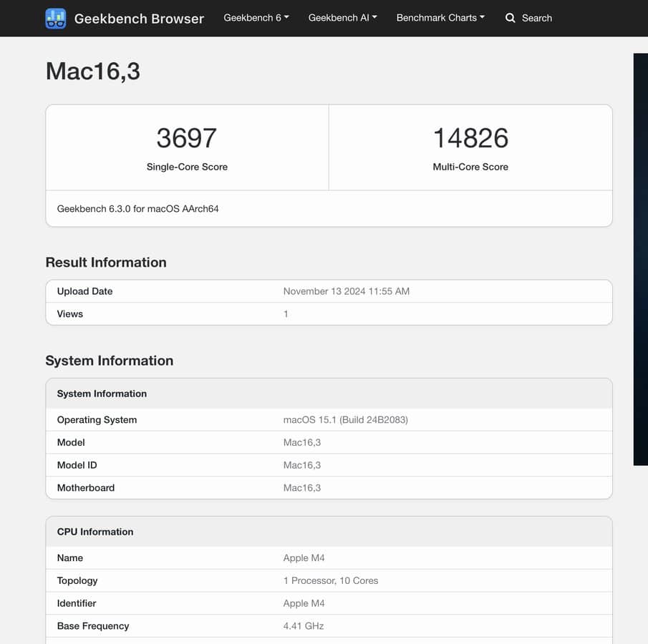The width and height of the screenshot is (648, 644).
Task: Click the Geekbench logo icon
Action: tap(56, 19)
